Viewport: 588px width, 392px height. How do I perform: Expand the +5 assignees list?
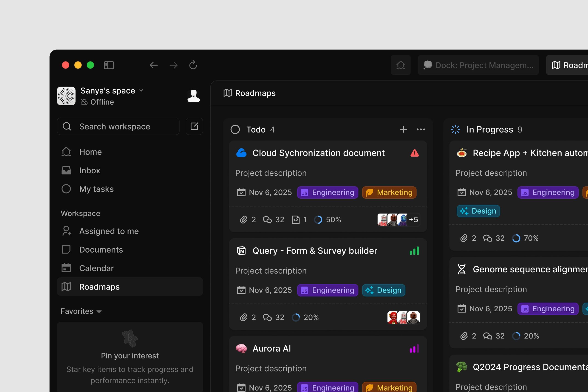click(x=413, y=220)
